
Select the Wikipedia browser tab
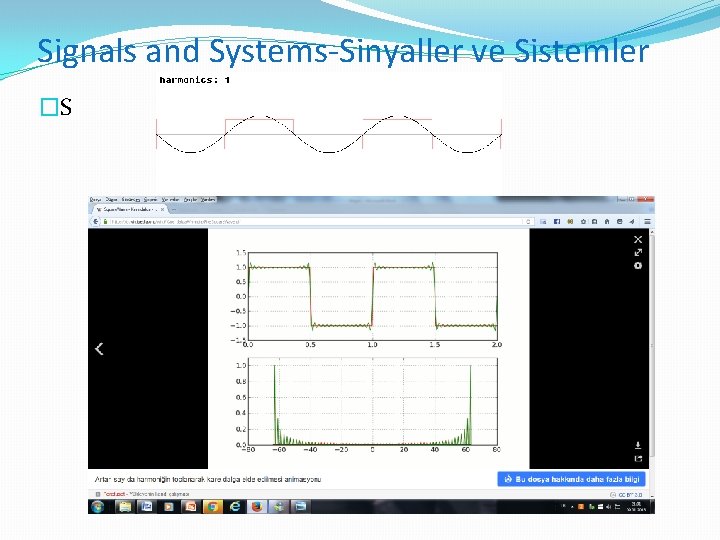coord(130,209)
